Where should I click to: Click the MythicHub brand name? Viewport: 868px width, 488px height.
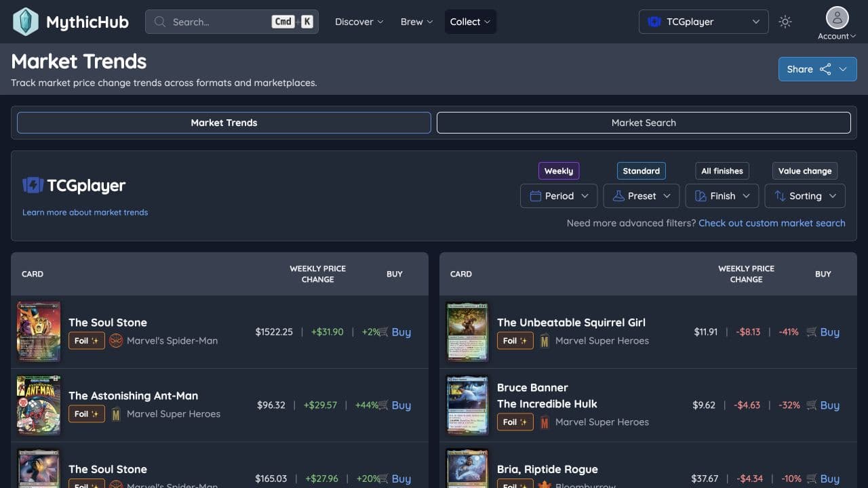click(x=87, y=22)
